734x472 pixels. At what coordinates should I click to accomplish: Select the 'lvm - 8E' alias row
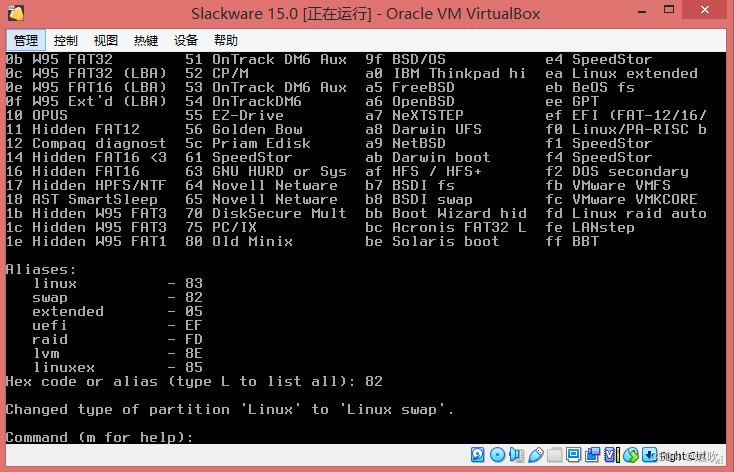(x=117, y=354)
